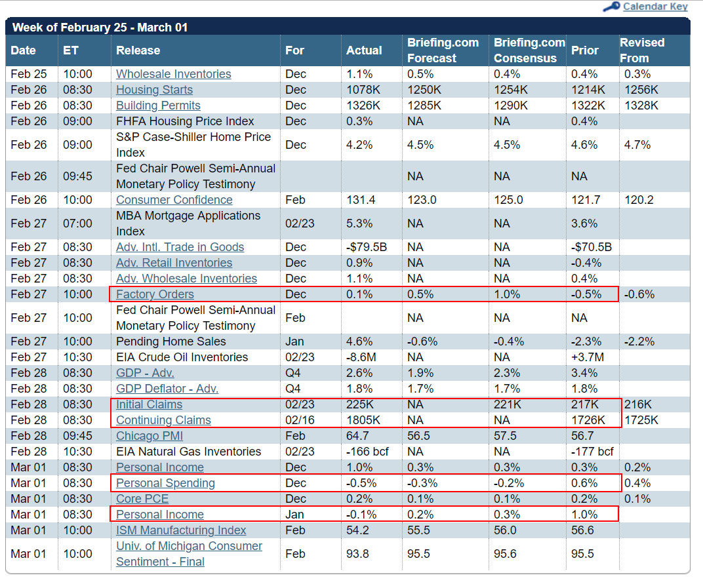The height and width of the screenshot is (588, 703).
Task: Open the Adv. Wholesale Inventories link
Action: click(x=186, y=279)
